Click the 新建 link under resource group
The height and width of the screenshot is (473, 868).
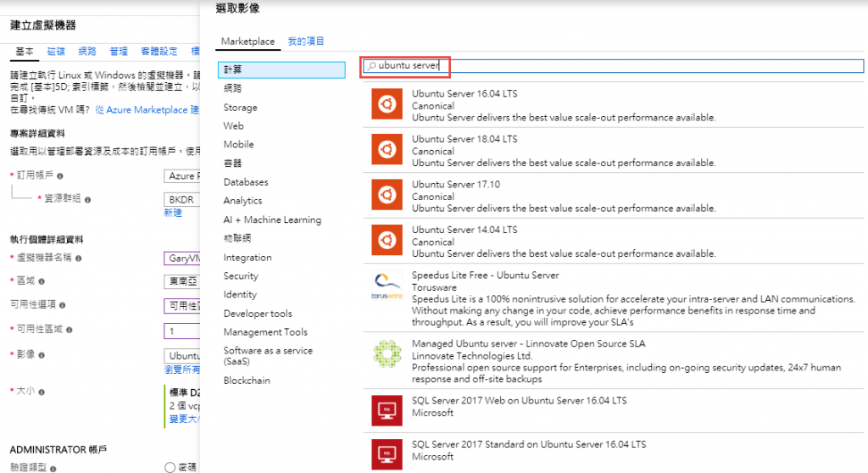pyautogui.click(x=173, y=213)
